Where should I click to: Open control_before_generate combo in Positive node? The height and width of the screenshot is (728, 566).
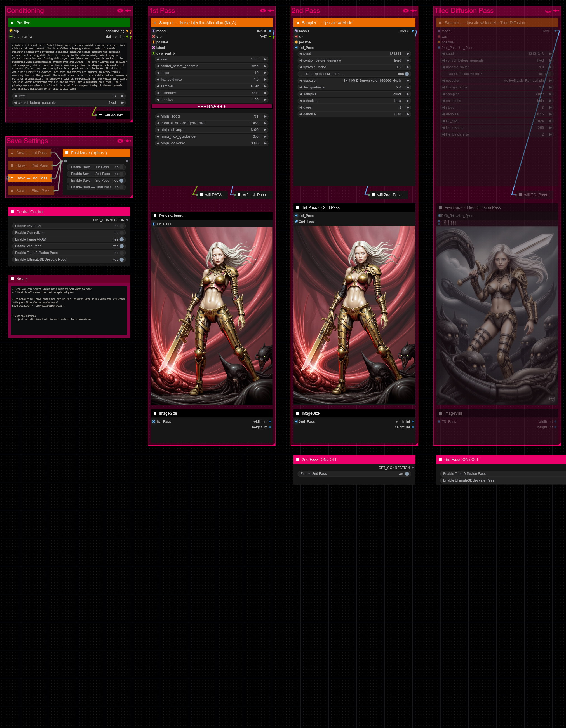click(x=69, y=103)
